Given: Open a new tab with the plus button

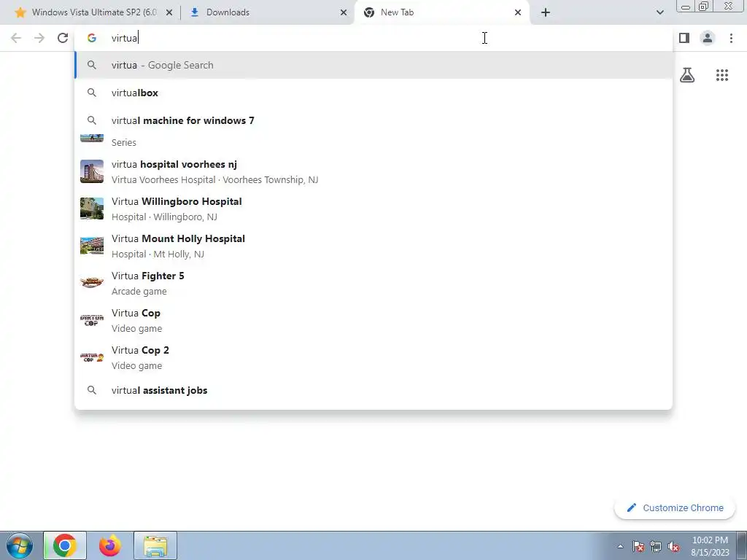Looking at the screenshot, I should [546, 12].
